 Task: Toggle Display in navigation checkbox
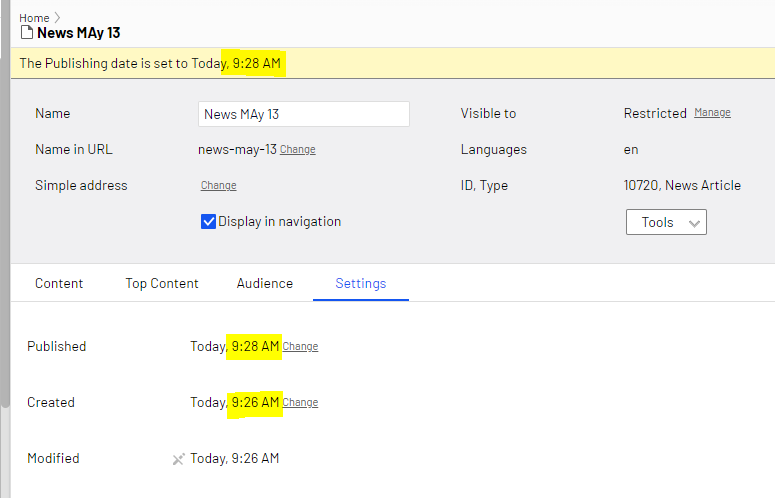(208, 221)
